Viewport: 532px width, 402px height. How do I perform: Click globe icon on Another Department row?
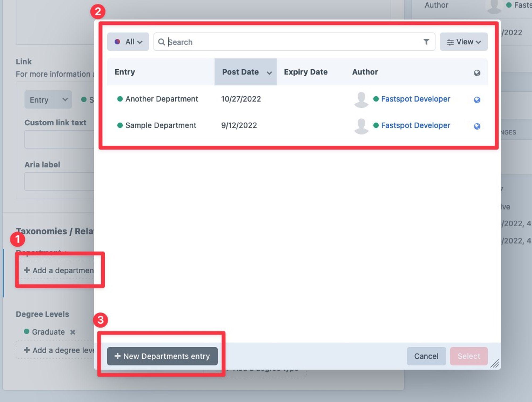(477, 100)
